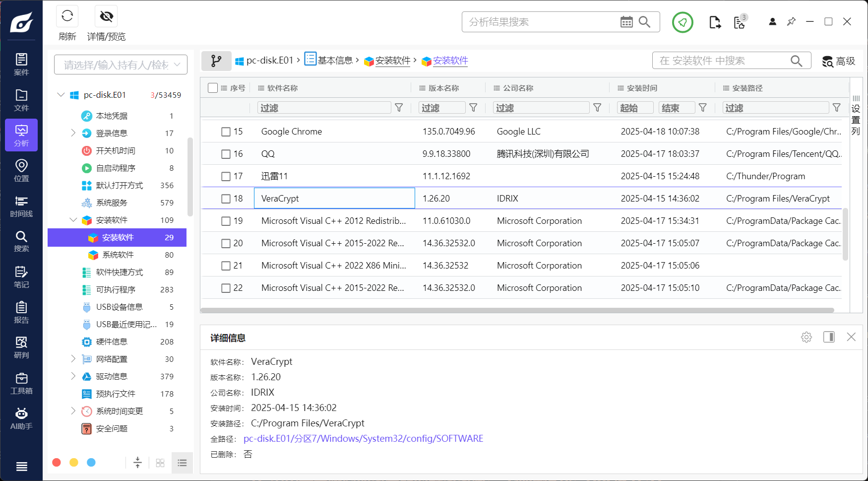Open 高级 advanced search
Image resolution: width=868 pixels, height=481 pixels.
[x=839, y=61]
